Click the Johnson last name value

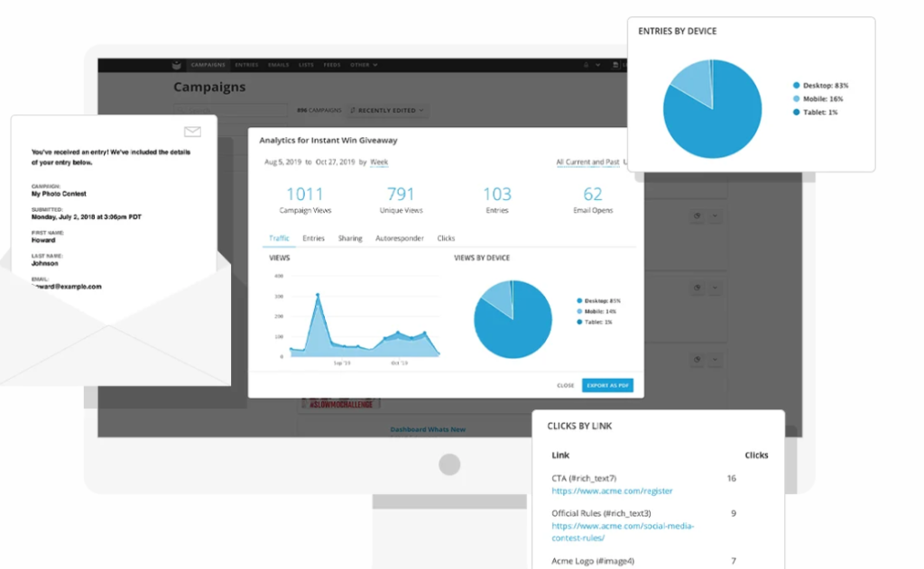point(45,263)
